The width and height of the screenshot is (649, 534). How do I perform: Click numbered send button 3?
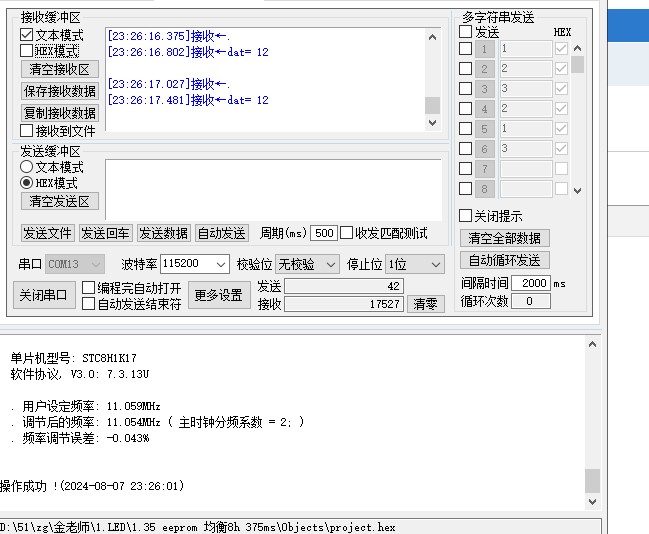point(484,89)
